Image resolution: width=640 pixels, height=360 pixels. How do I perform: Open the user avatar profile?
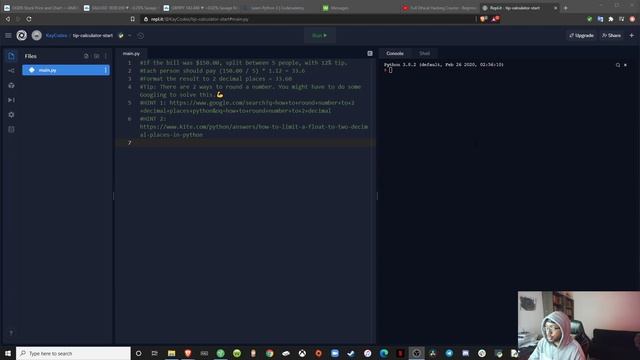click(x=36, y=36)
